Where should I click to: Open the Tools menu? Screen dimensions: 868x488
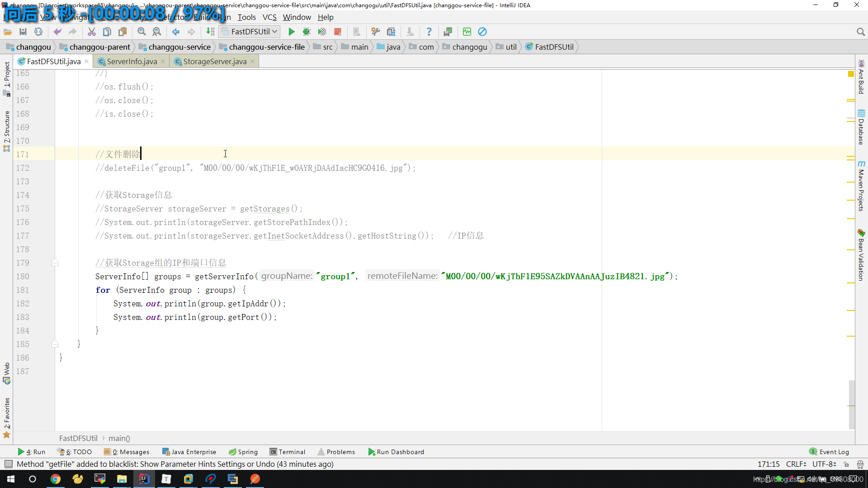coord(247,17)
